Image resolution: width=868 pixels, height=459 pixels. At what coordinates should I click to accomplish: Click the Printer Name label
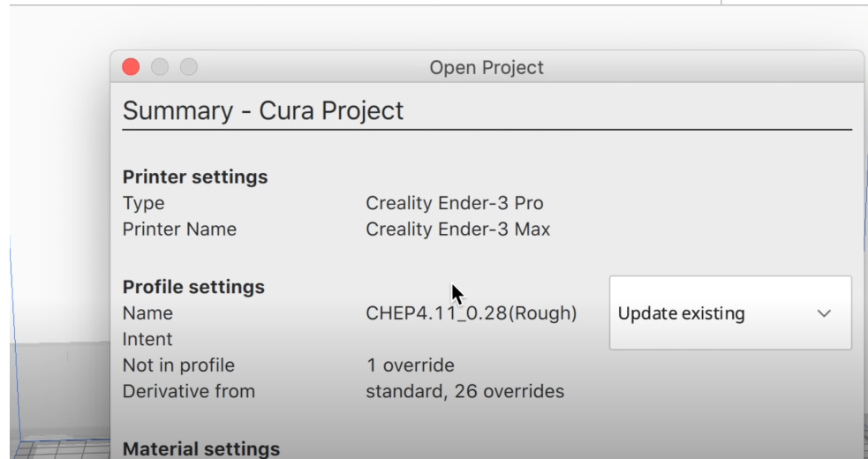[x=179, y=229]
